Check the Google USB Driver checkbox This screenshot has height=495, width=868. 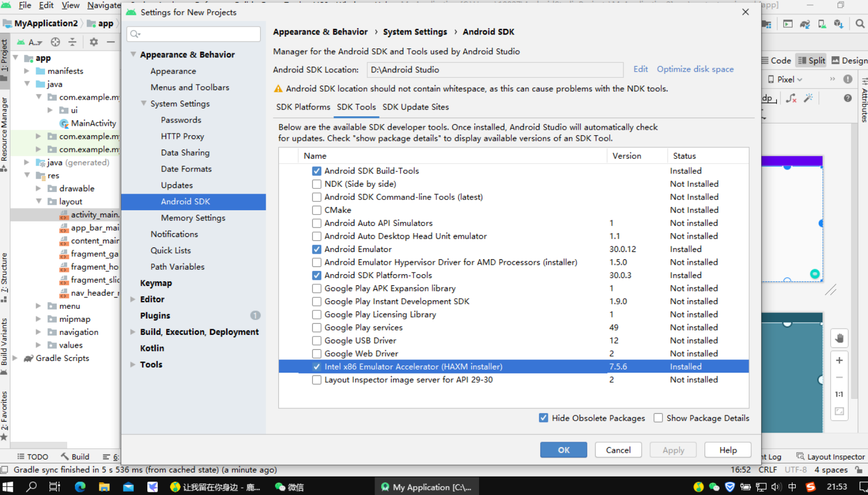[317, 340]
